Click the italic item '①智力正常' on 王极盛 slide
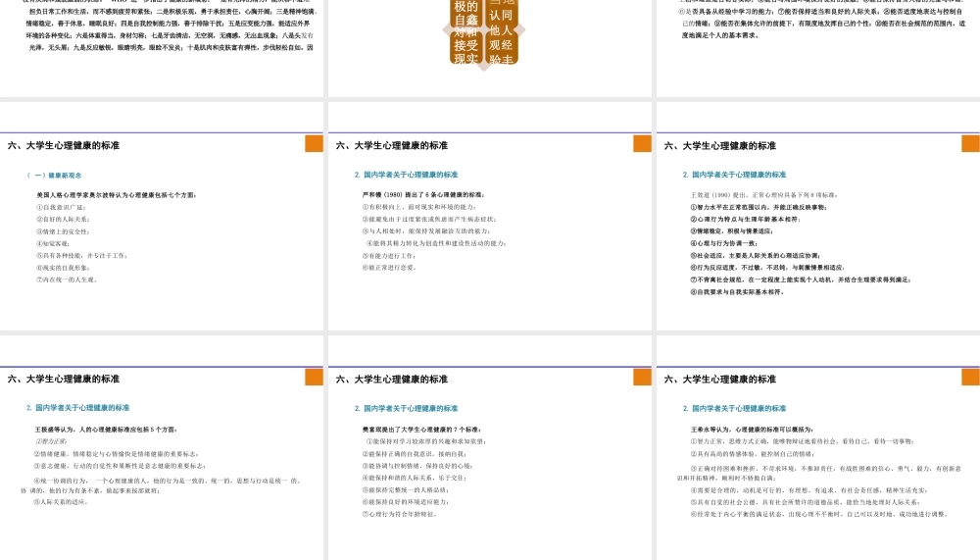This screenshot has width=980, height=560. click(51, 441)
